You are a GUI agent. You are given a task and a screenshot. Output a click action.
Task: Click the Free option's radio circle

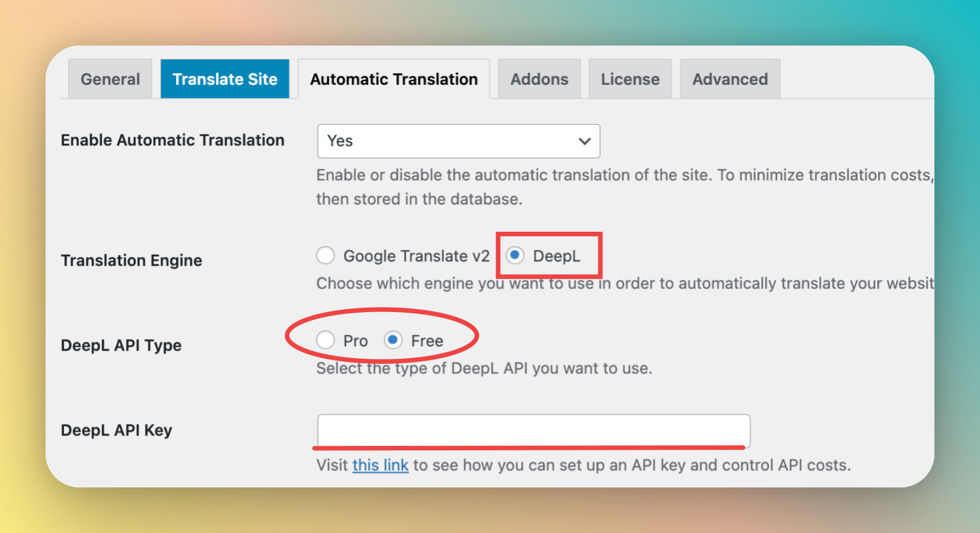pos(394,340)
